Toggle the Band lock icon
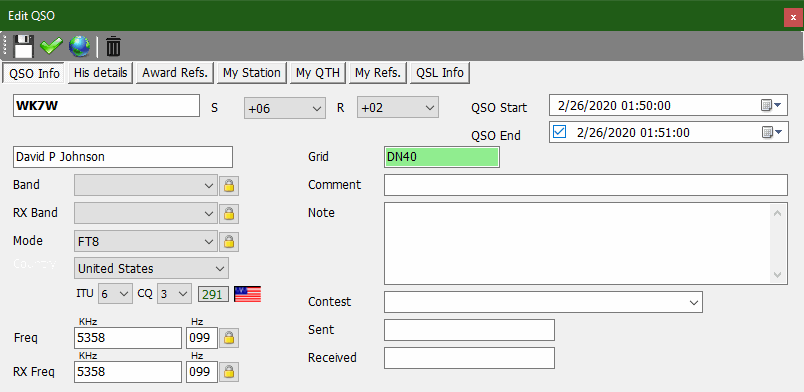 click(229, 186)
